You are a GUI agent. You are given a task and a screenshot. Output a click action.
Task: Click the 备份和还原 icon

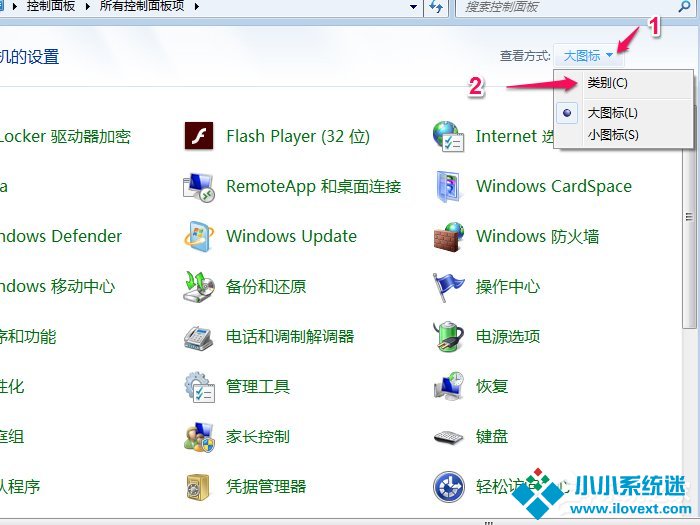199,287
